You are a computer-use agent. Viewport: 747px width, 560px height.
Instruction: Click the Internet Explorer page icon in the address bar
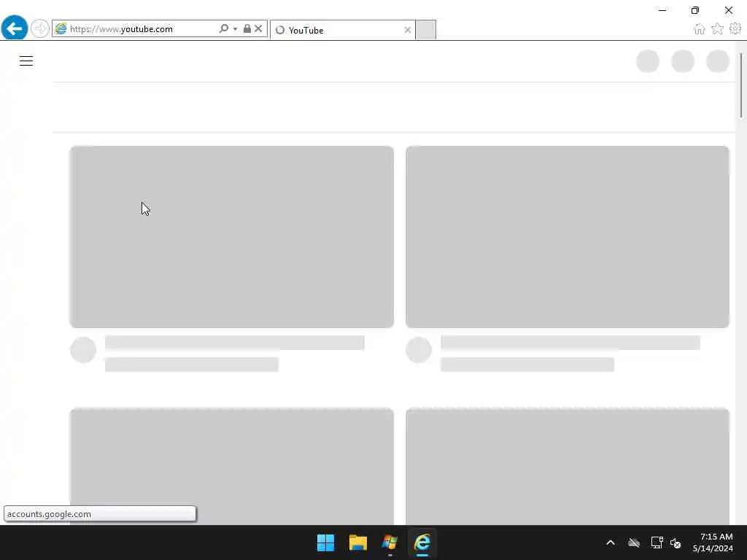click(x=61, y=28)
